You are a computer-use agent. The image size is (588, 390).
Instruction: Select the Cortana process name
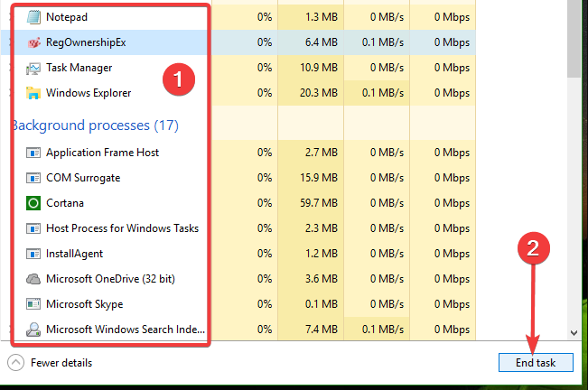pos(65,203)
